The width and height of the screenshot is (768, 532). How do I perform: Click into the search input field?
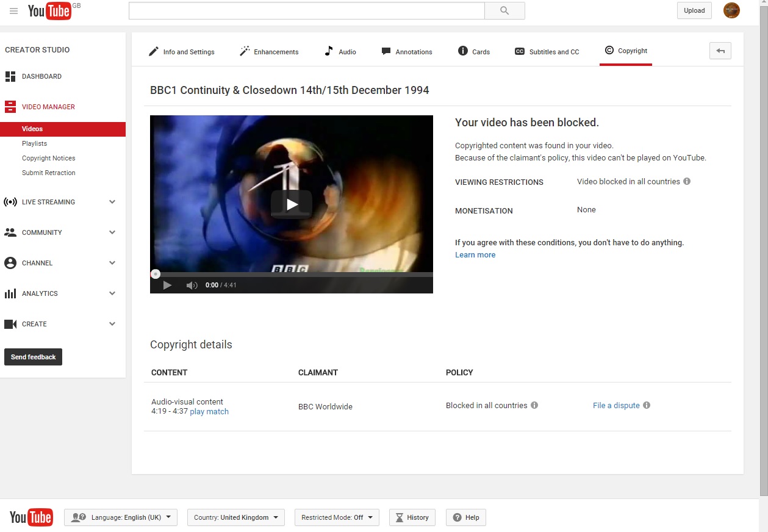(x=306, y=10)
